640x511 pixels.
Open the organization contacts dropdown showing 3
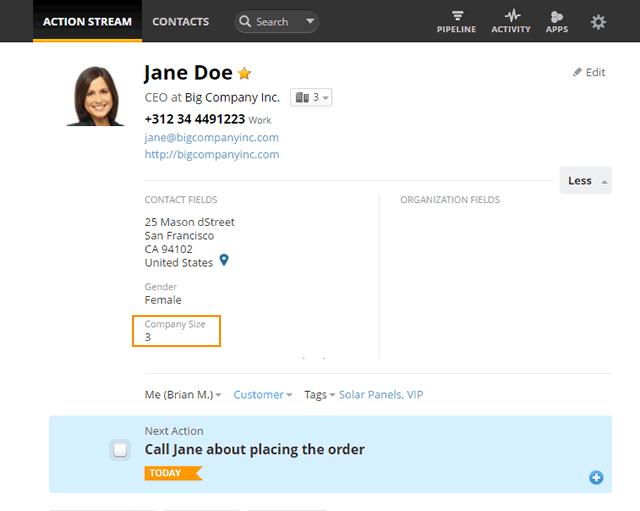[311, 98]
